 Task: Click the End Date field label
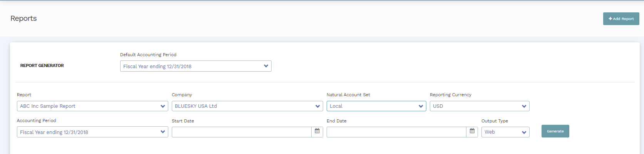click(337, 121)
